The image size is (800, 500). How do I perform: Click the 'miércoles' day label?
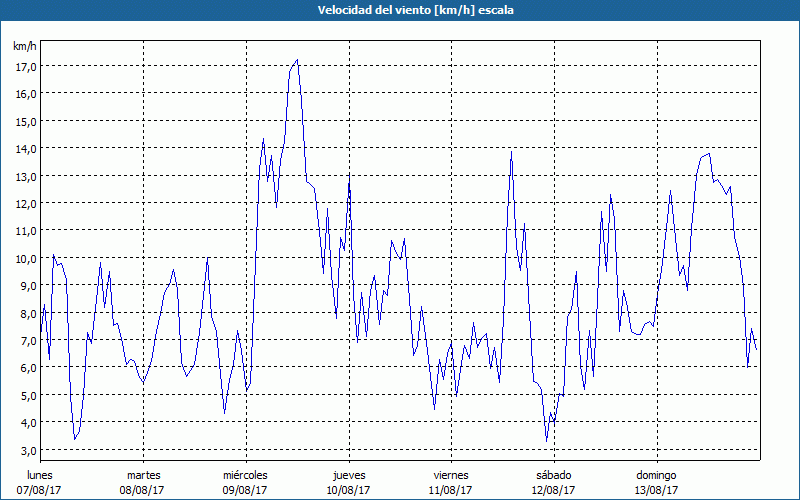coord(245,475)
